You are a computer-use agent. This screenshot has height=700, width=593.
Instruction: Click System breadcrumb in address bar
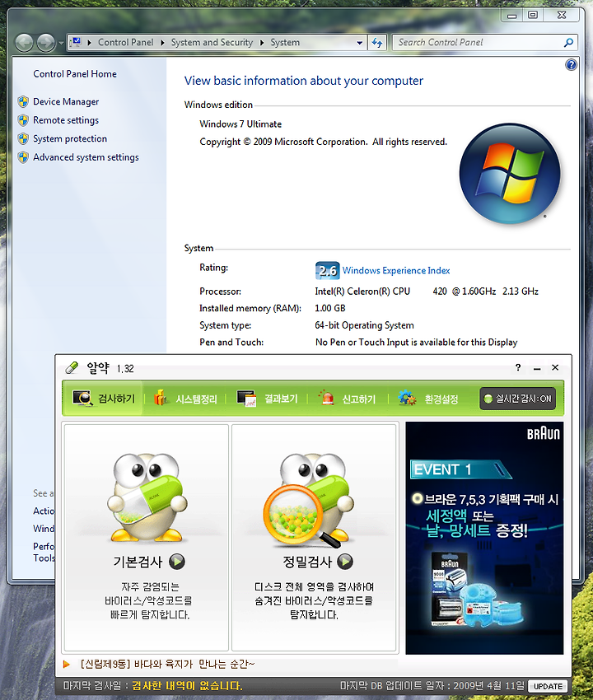[285, 42]
